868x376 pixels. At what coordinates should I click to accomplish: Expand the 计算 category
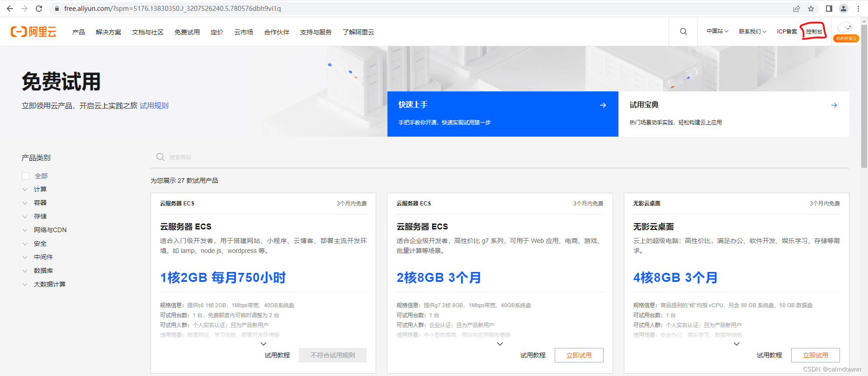coord(25,190)
